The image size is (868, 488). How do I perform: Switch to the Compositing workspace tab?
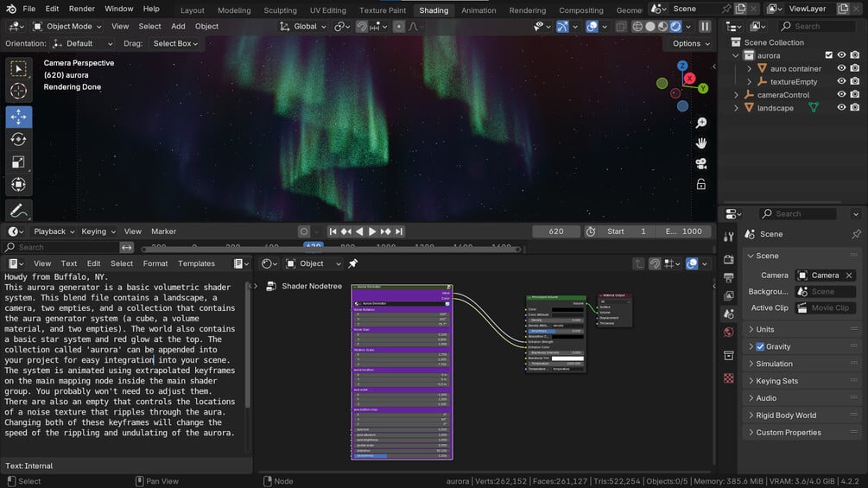coord(580,10)
